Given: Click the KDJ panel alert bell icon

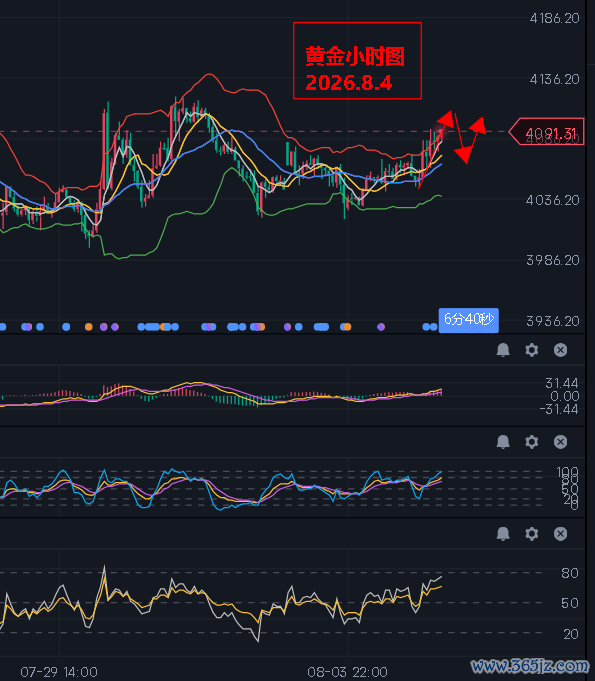Looking at the screenshot, I should coord(503,442).
